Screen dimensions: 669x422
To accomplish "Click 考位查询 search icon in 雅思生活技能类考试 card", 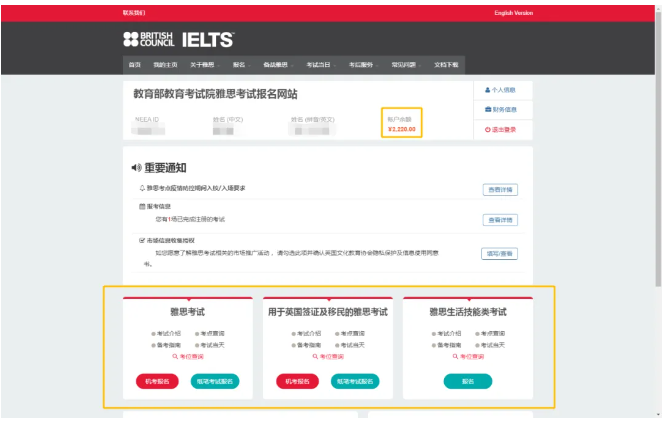I will [455, 357].
